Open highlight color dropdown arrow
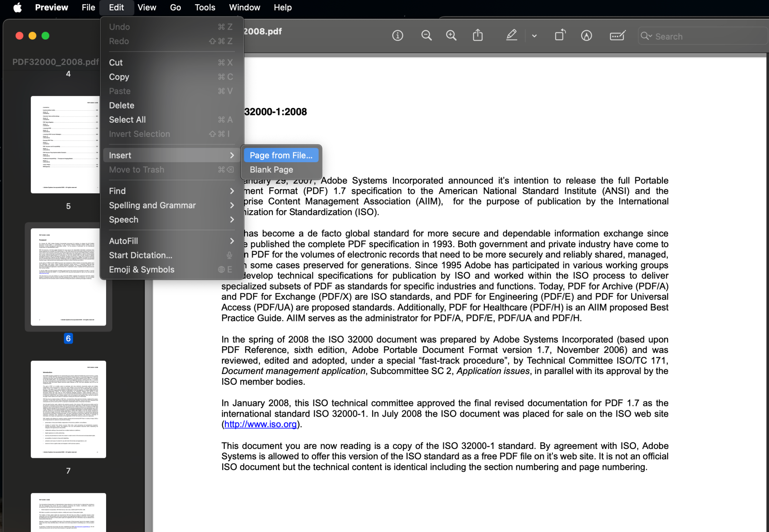The width and height of the screenshot is (769, 532). click(x=534, y=36)
